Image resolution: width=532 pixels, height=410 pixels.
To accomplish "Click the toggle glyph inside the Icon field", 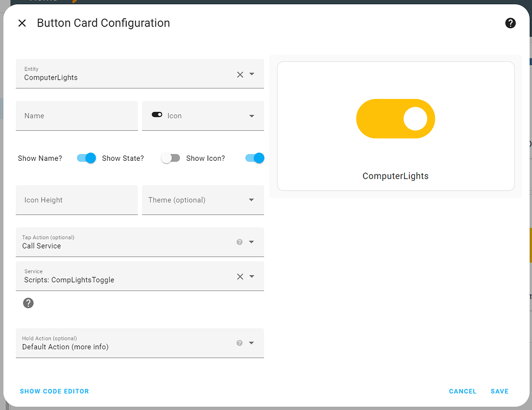I will pos(156,115).
